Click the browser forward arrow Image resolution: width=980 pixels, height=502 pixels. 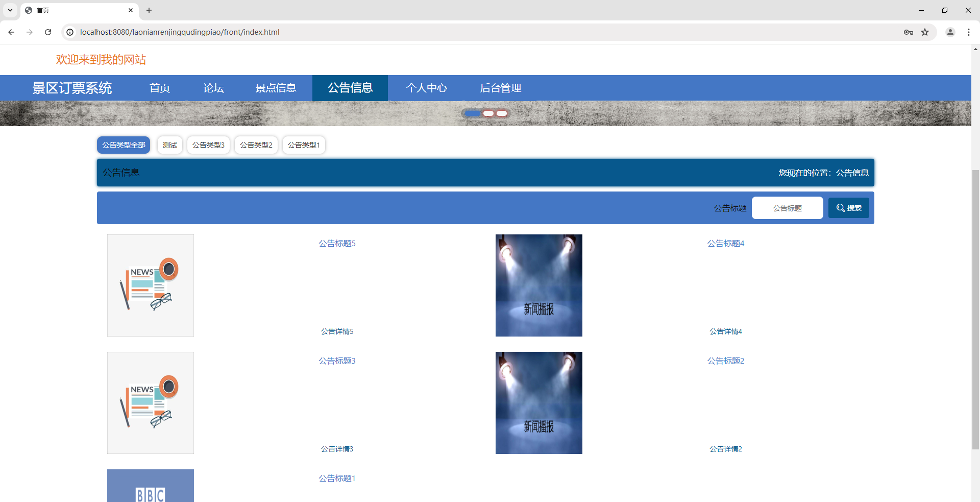(x=30, y=32)
